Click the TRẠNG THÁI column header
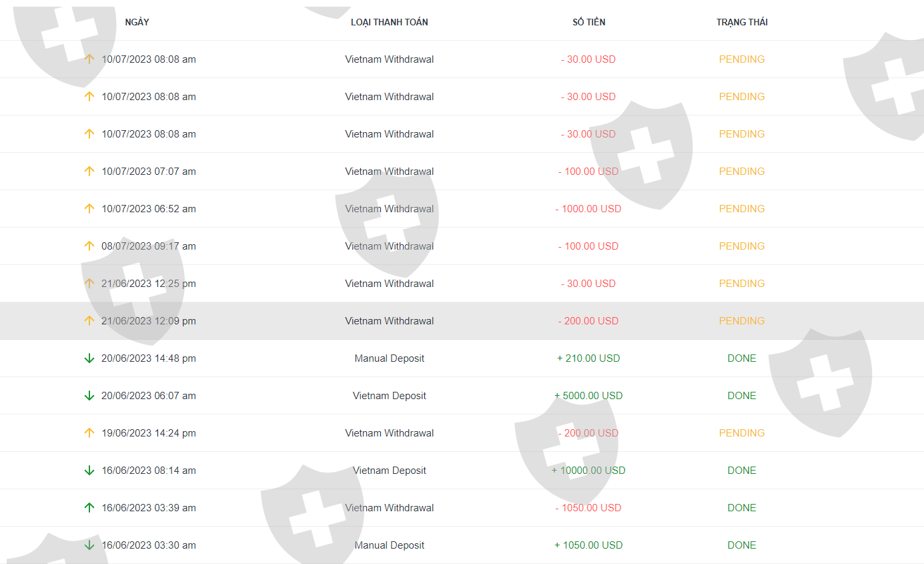Viewport: 924px width, 564px height. (x=742, y=22)
